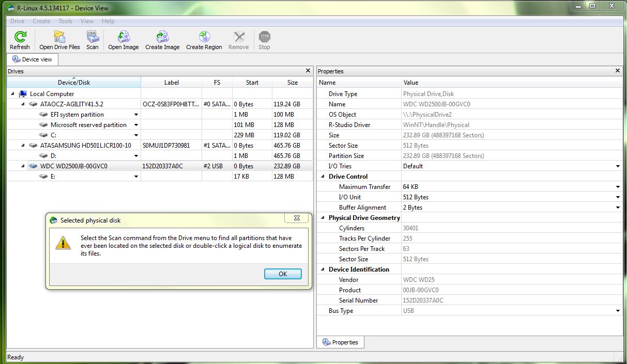Select the OS Object value PhysicalDrive2
Screen dimensions: 627x364
click(427, 115)
